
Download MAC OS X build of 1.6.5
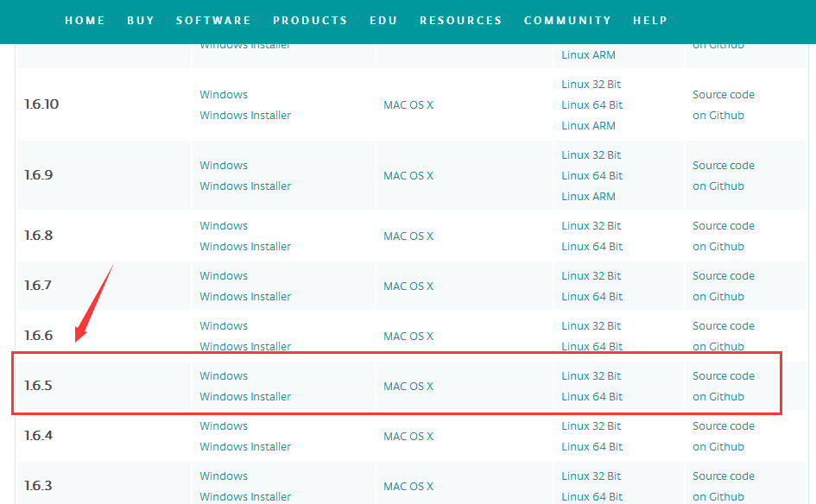click(408, 386)
